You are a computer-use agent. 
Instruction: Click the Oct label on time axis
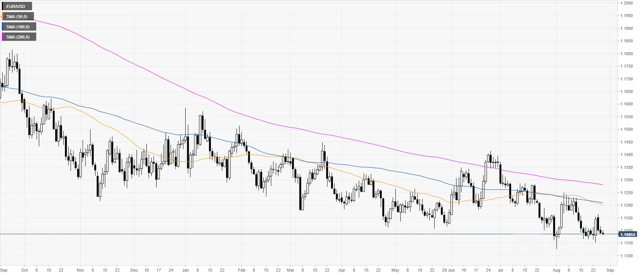tap(25, 270)
